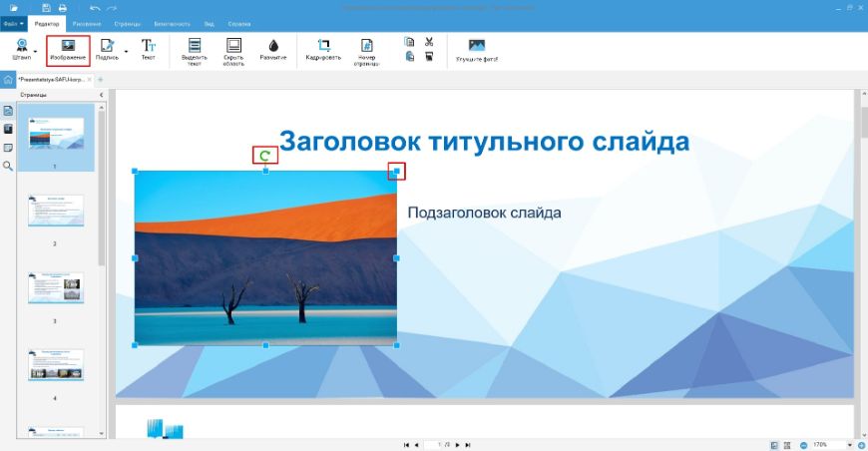Click the copy icon in the ribbon
This screenshot has width=868, height=451.
(x=409, y=42)
